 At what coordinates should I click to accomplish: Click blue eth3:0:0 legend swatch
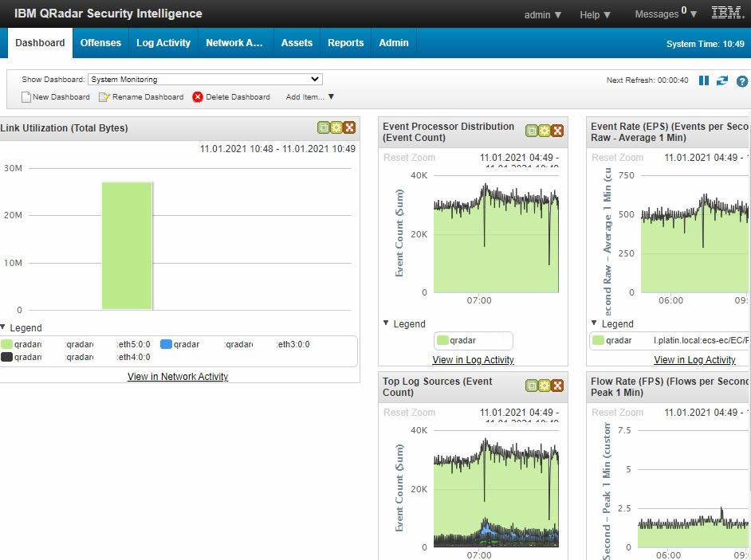pyautogui.click(x=166, y=344)
